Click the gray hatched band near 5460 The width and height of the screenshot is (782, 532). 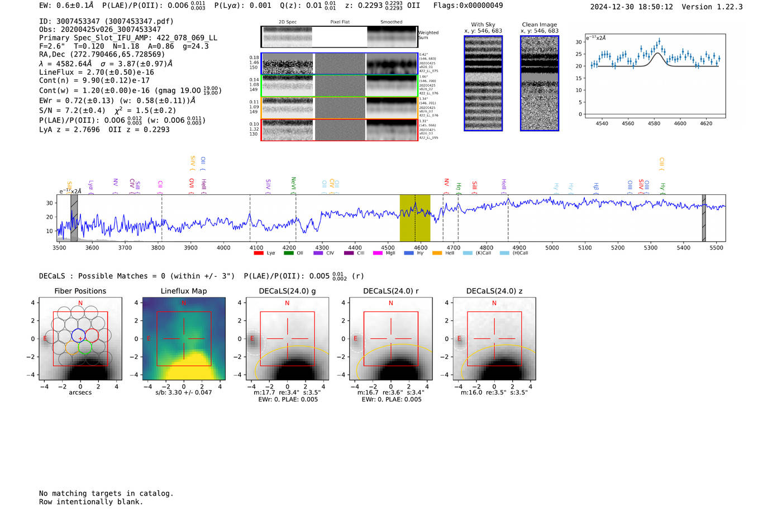(x=704, y=218)
